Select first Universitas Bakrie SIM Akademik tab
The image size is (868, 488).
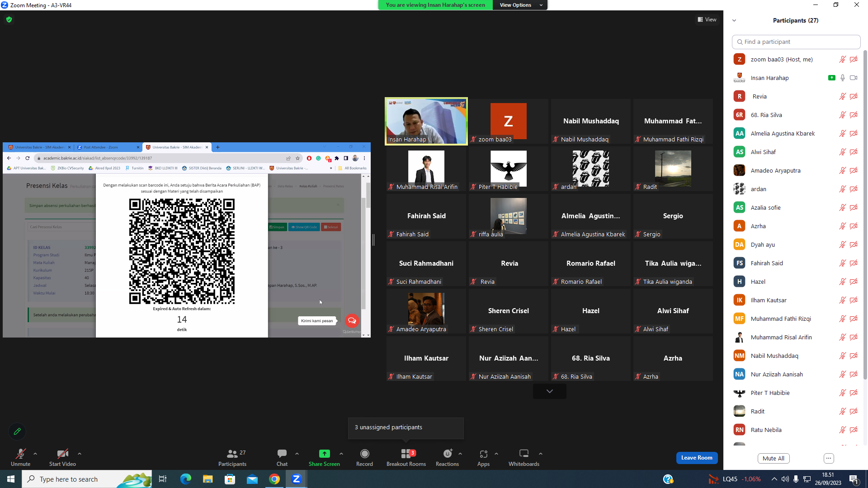pos(39,147)
